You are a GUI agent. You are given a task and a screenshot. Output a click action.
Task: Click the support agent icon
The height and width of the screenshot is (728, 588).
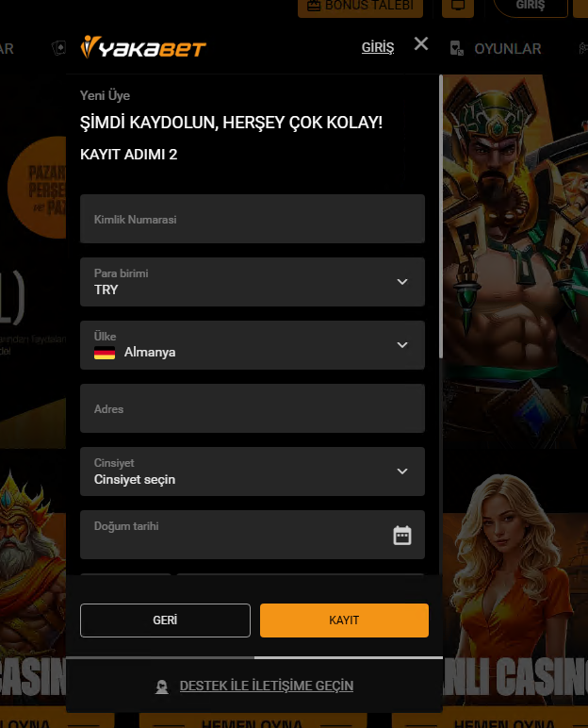click(x=162, y=687)
